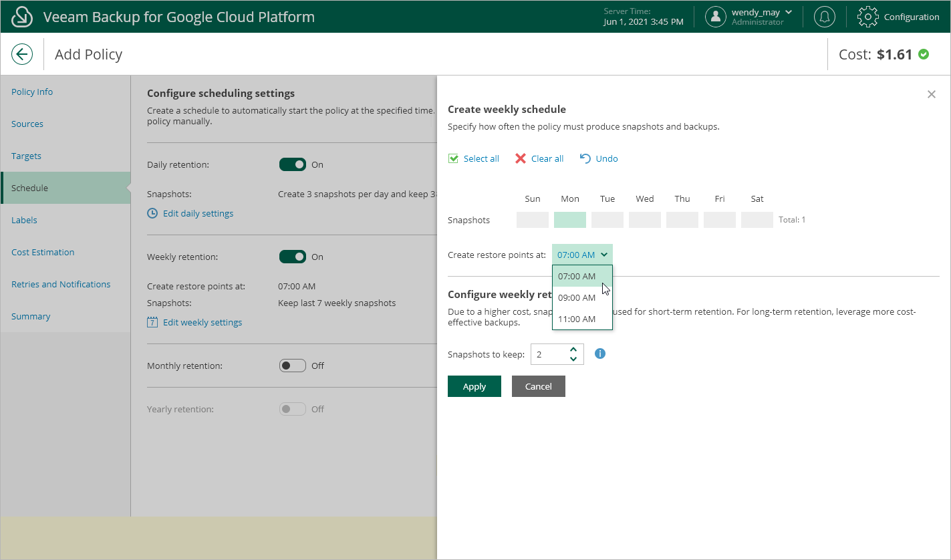This screenshot has height=560, width=951.
Task: Click the snapshots info icon
Action: 600,354
